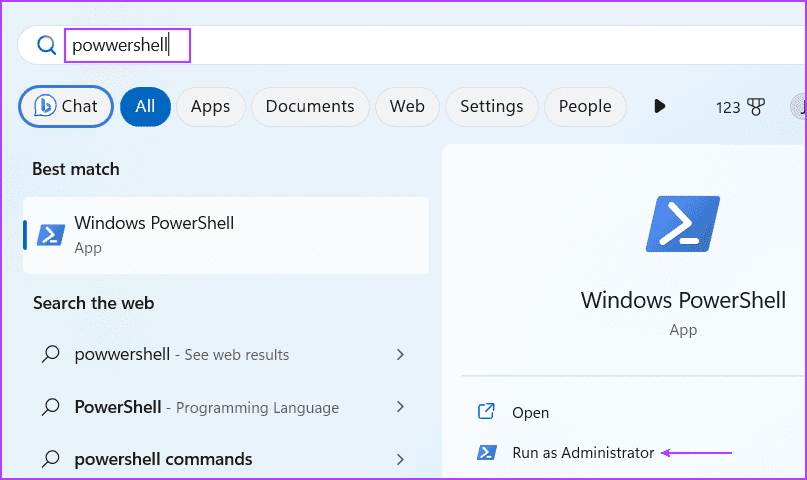
Task: Switch to the Documents filter tab
Action: point(310,106)
